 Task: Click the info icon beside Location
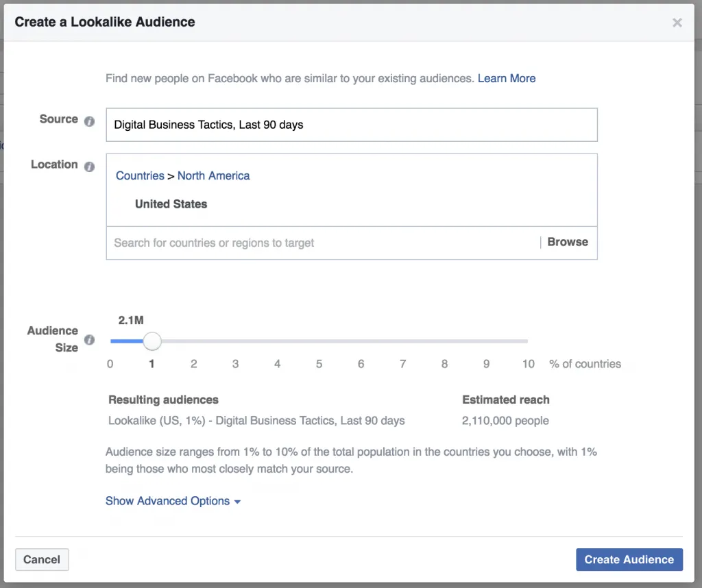pyautogui.click(x=89, y=167)
